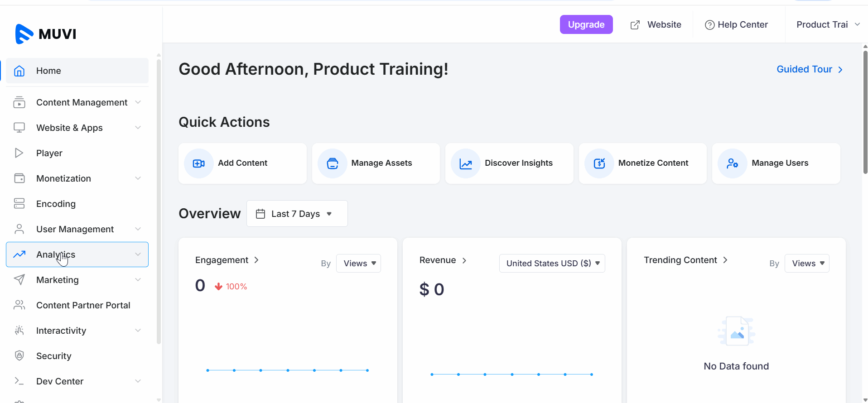This screenshot has width=868, height=403.
Task: Start the Guided Tour link
Action: coord(809,69)
